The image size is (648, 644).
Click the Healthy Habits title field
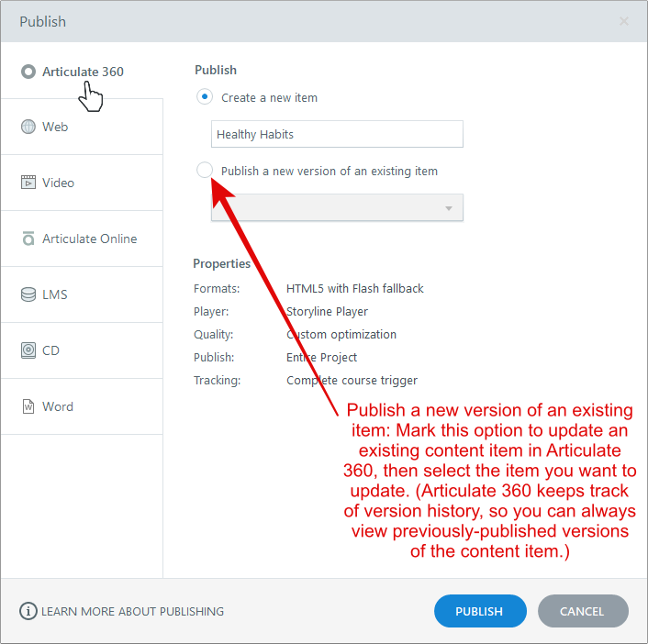click(337, 134)
